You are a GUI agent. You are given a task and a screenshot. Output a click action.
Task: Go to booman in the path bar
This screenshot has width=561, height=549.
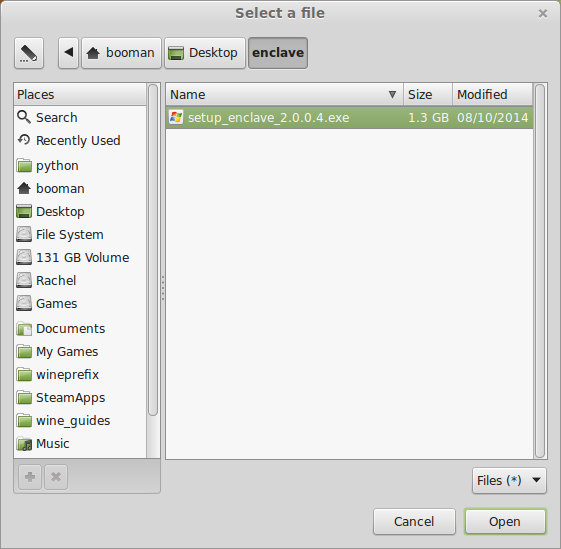(x=121, y=53)
